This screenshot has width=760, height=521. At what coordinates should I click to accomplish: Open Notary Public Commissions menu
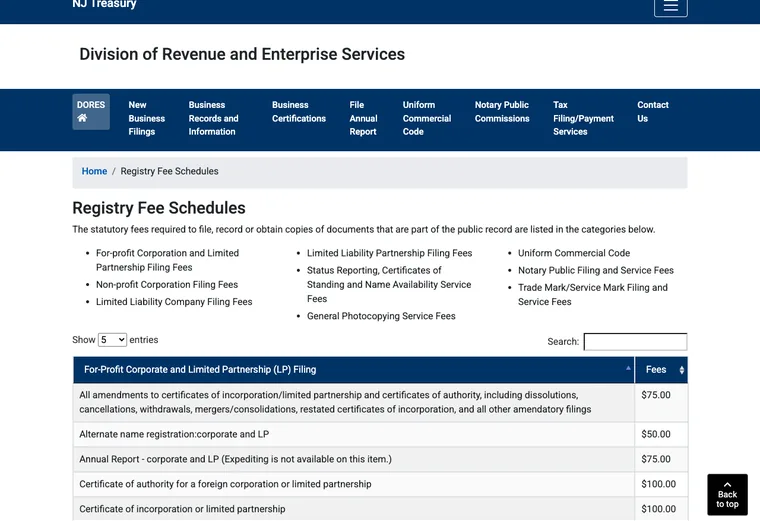click(502, 112)
